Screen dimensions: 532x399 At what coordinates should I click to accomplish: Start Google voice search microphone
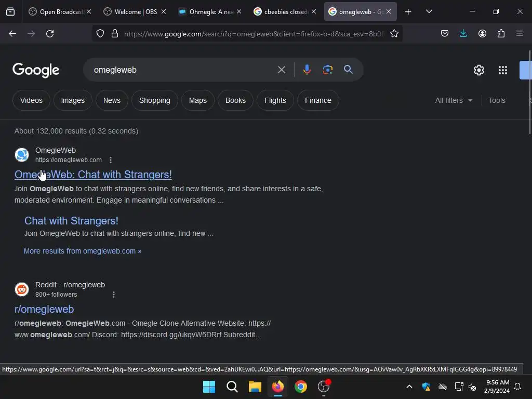click(307, 70)
